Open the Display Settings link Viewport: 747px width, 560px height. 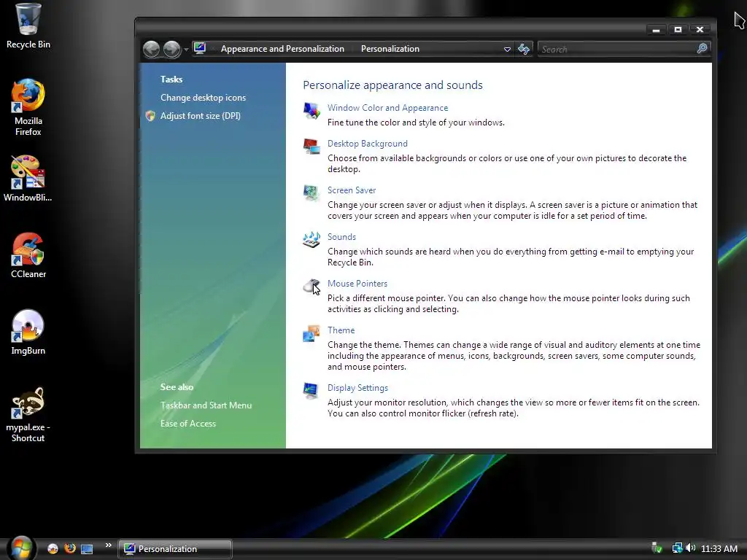point(357,388)
